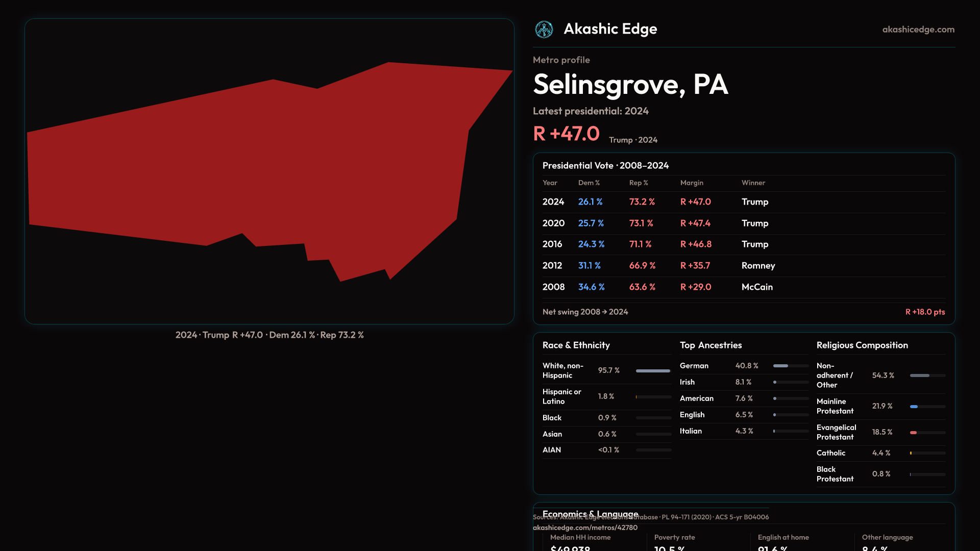
Task: Click the akashicedge.com/metros/42780 URL
Action: (x=585, y=528)
